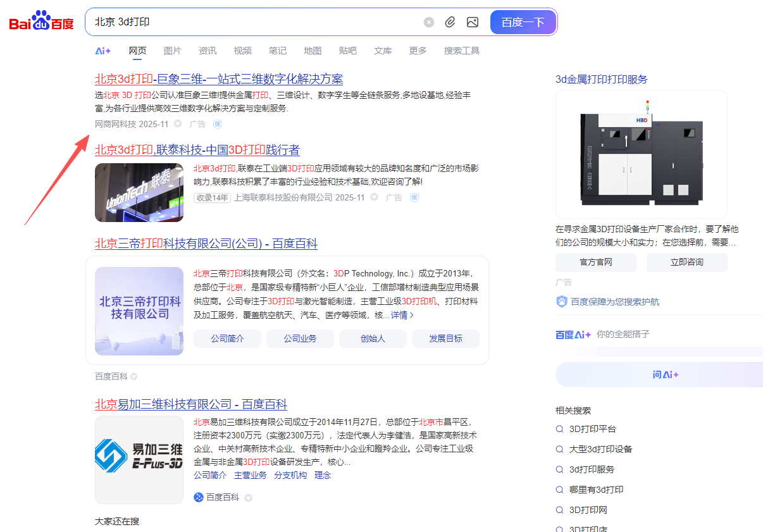Click the shield icon beside first ad
The height and width of the screenshot is (532, 763).
click(x=218, y=124)
